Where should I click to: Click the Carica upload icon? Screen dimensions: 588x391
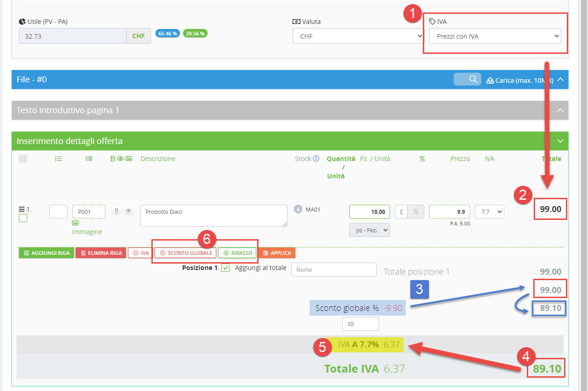(490, 80)
